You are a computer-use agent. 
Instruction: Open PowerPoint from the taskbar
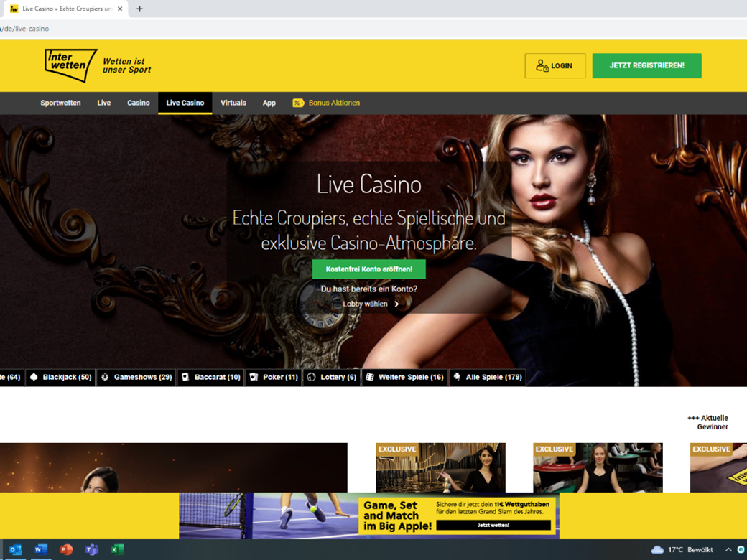(66, 550)
